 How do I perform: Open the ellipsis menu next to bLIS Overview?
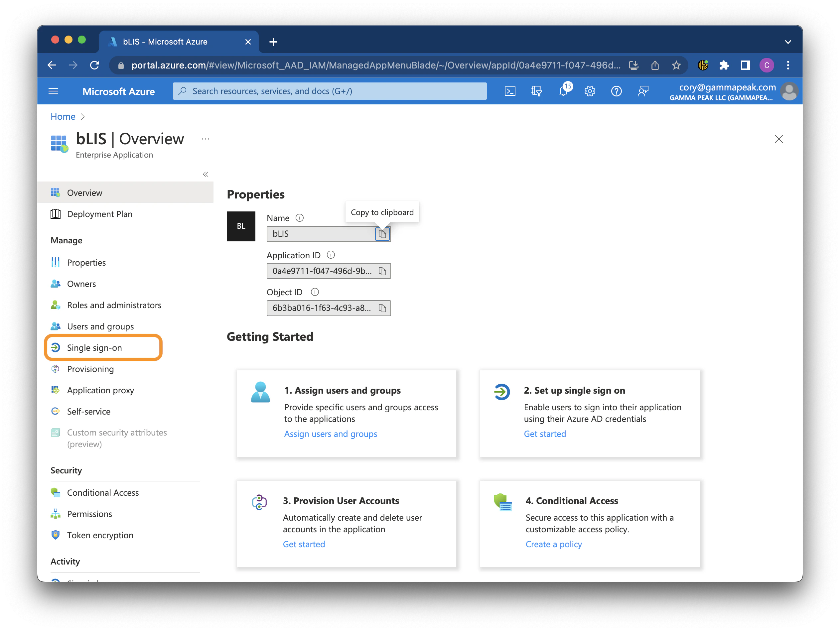[x=206, y=139]
